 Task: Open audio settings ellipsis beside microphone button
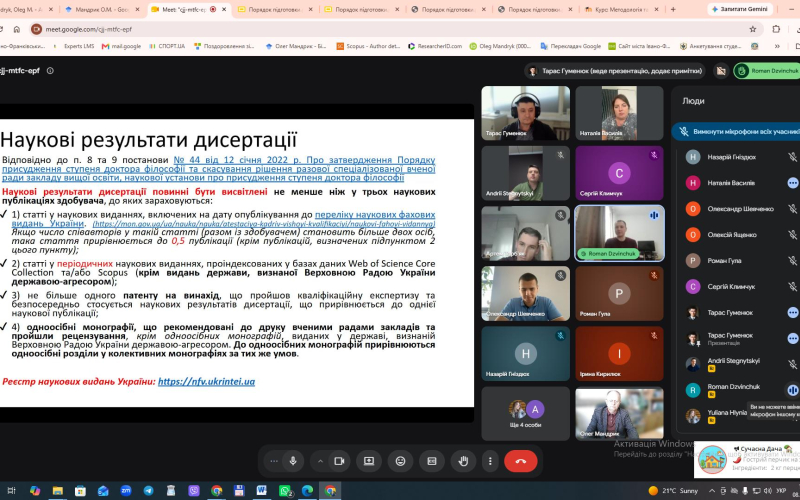click(x=274, y=461)
